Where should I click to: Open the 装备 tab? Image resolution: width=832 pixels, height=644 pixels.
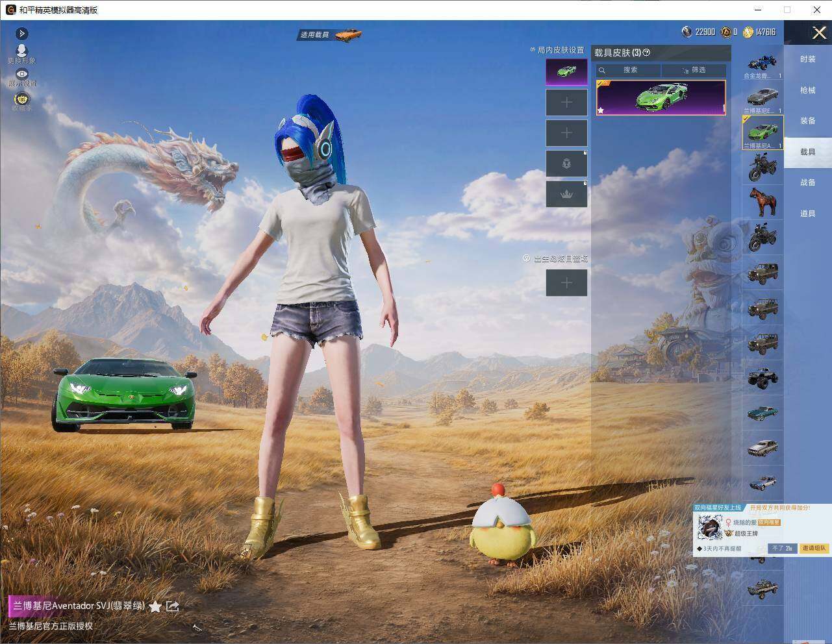tap(807, 121)
